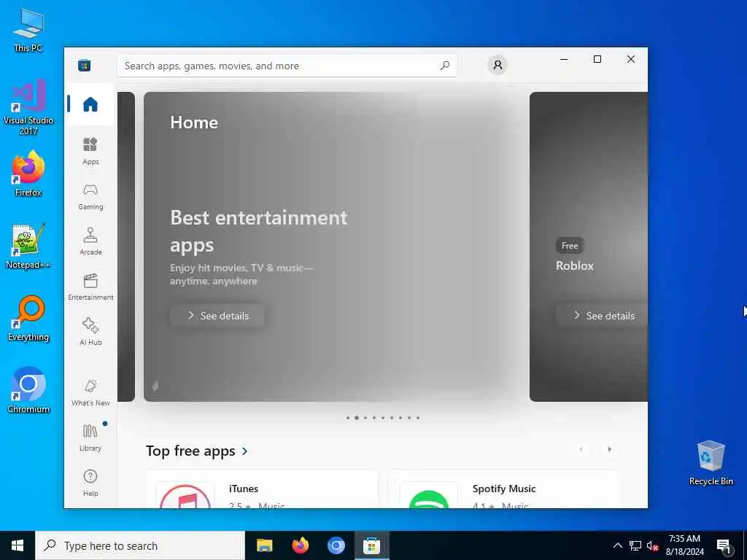Open Recycle Bin on the desktop
Viewport: 747px width, 560px height.
pos(711,463)
